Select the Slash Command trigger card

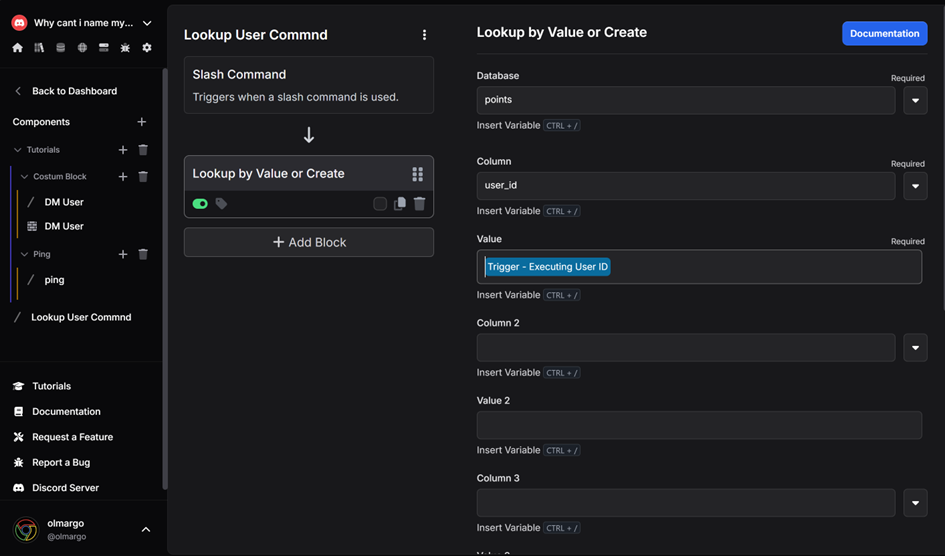click(x=309, y=85)
